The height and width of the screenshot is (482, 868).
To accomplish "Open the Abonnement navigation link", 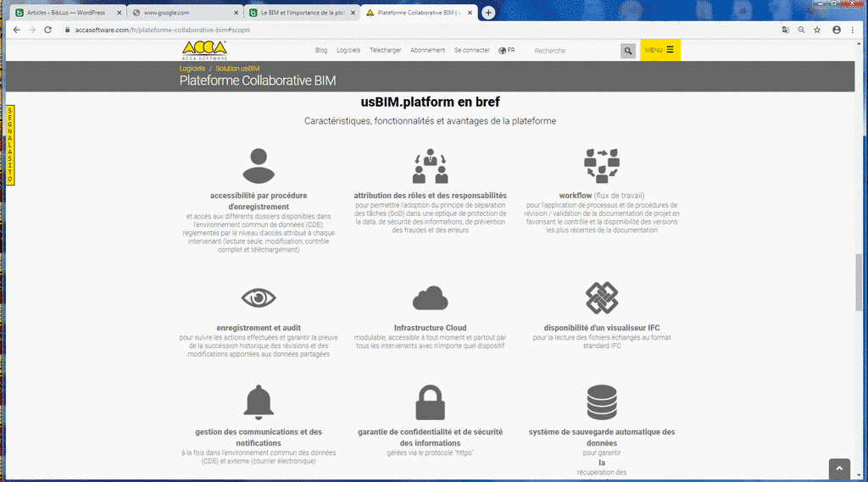I will (x=427, y=50).
